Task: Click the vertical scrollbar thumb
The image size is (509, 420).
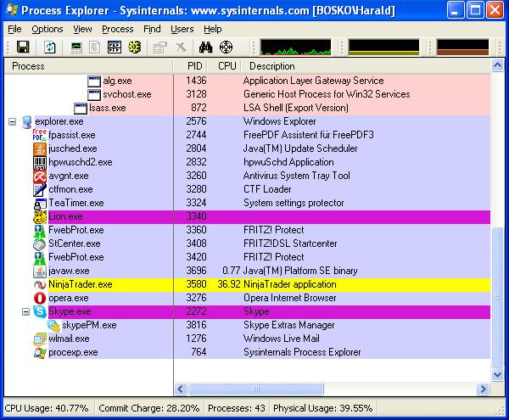Action: (x=497, y=297)
